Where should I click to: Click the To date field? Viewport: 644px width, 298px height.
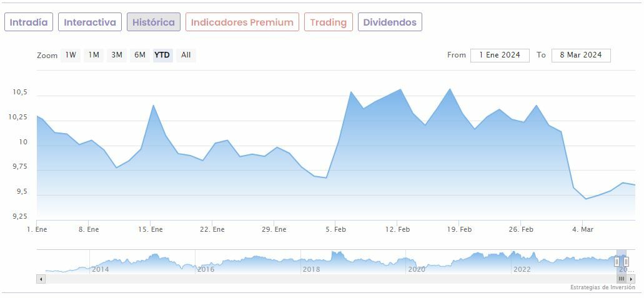(581, 55)
